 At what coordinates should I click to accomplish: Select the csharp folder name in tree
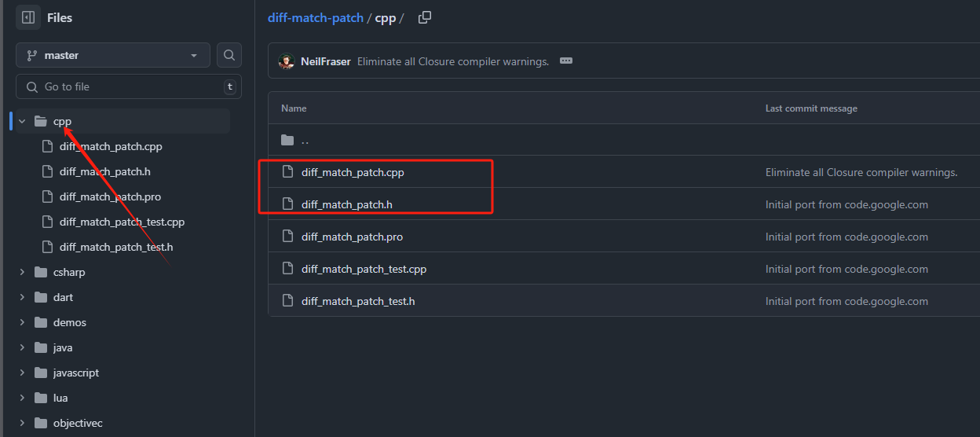tap(69, 272)
